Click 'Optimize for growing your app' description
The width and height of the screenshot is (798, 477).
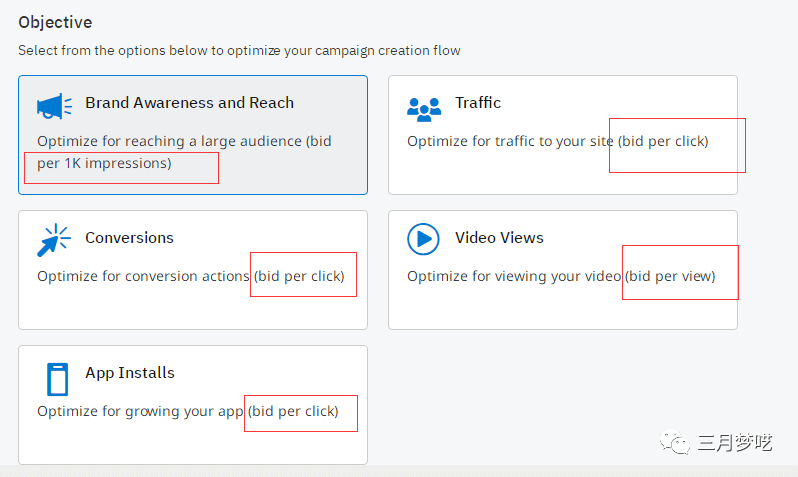tap(140, 411)
